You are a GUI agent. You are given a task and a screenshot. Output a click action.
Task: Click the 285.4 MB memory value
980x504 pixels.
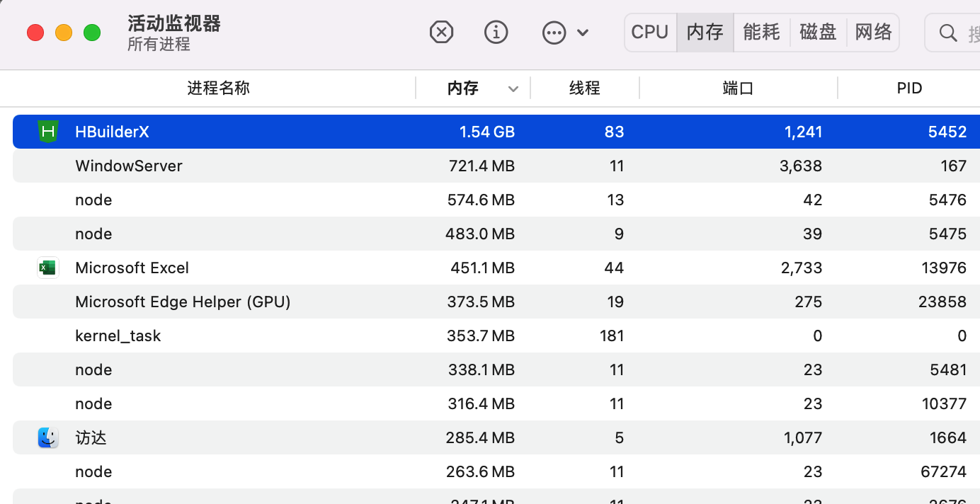(x=480, y=437)
